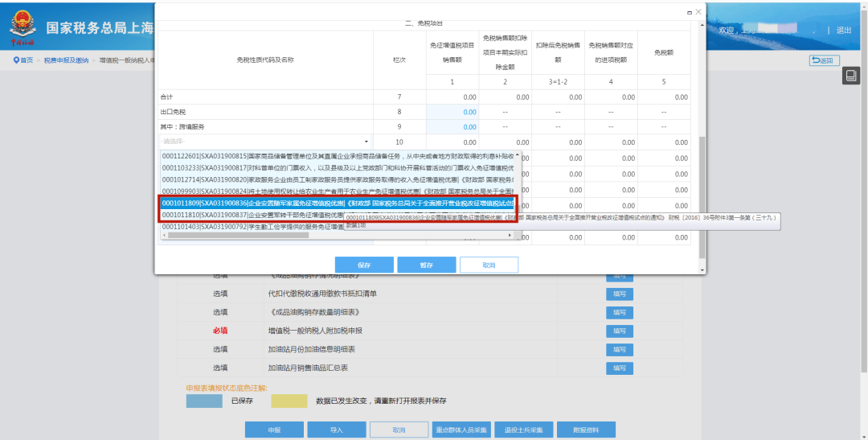This screenshot has height=440, width=868.
Task: Click the 免税额 column header
Action: click(x=664, y=52)
